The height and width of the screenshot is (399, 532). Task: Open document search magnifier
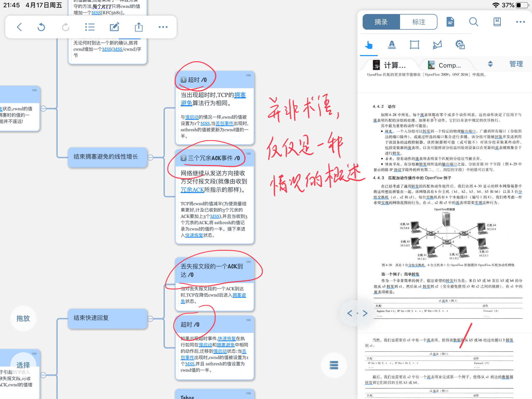point(474,22)
